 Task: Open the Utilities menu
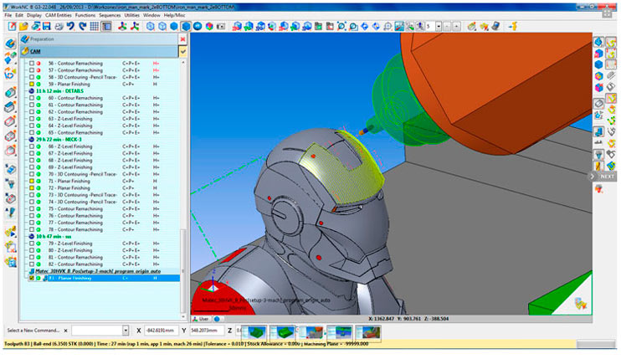pyautogui.click(x=132, y=15)
